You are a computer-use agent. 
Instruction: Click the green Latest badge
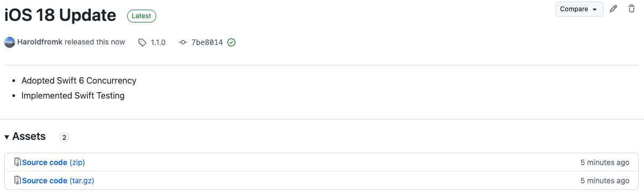[142, 16]
